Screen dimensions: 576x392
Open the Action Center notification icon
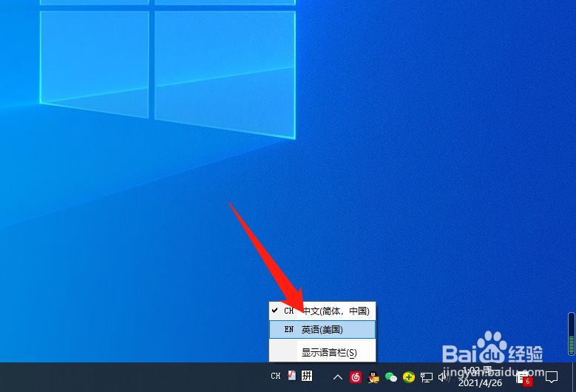click(552, 377)
